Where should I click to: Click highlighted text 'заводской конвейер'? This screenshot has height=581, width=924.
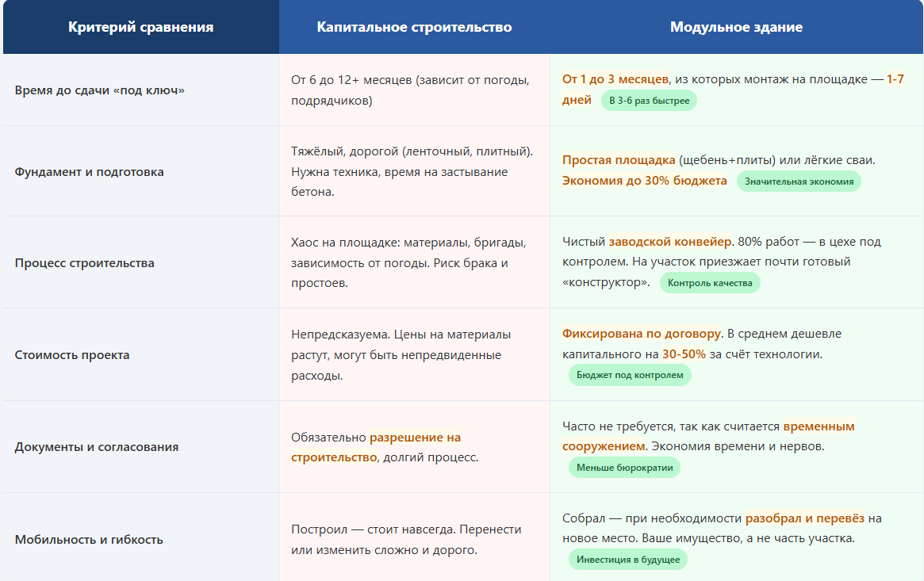pos(669,241)
